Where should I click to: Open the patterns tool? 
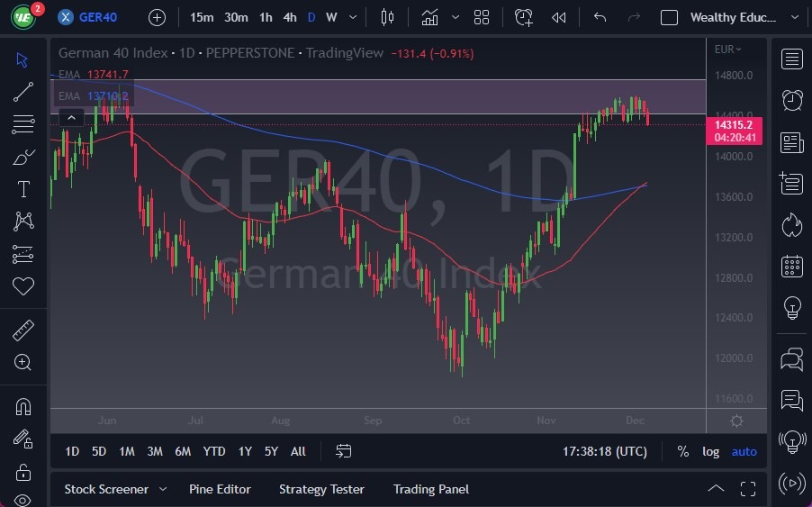point(23,222)
